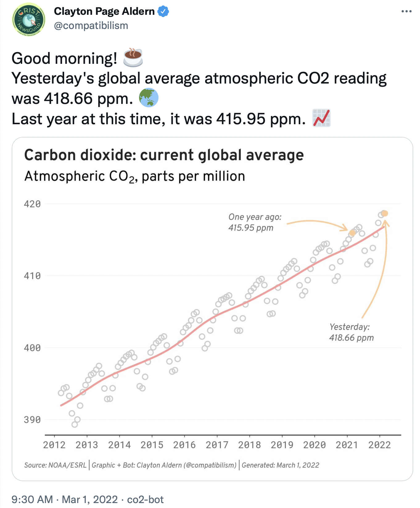
Task: Click the blue verified badge icon
Action: click(x=163, y=11)
